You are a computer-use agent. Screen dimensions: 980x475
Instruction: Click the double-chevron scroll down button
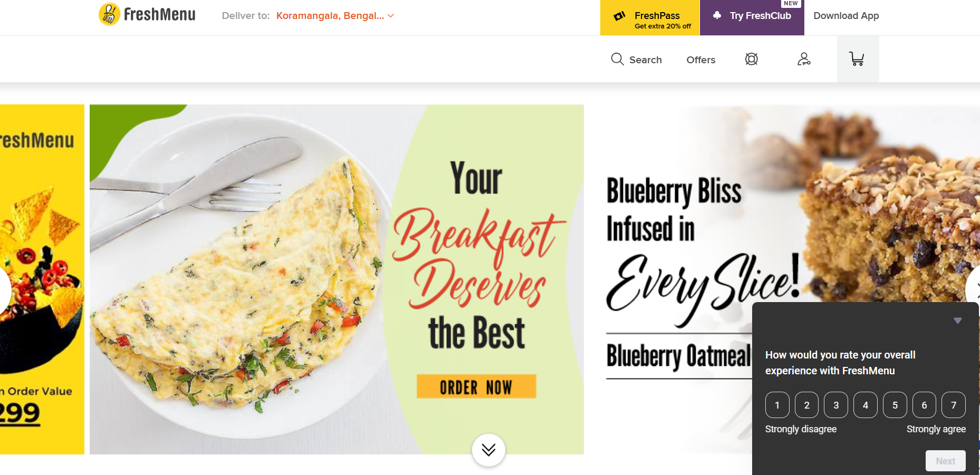pos(488,450)
